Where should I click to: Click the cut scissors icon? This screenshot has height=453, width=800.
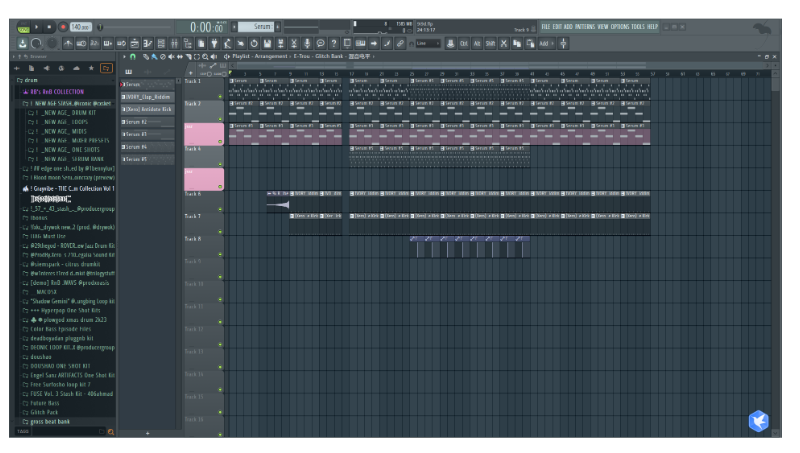point(504,44)
